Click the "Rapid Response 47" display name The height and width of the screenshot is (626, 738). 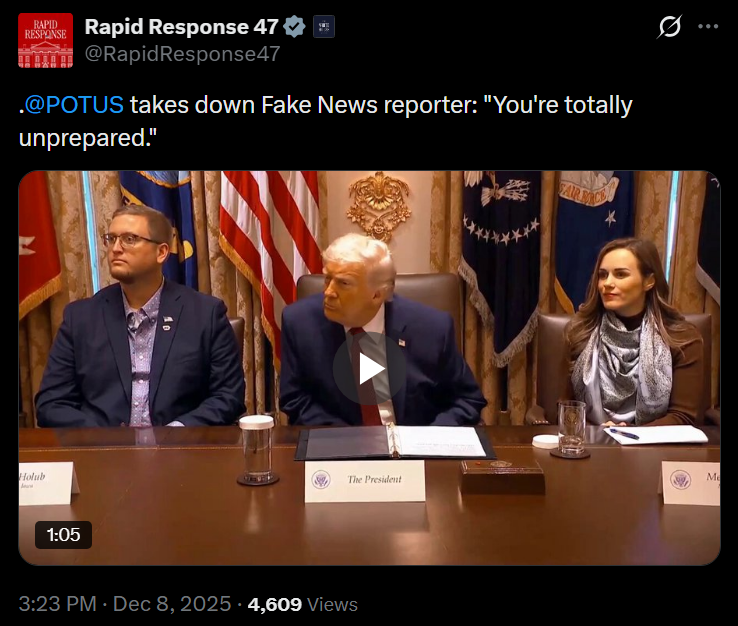tap(181, 27)
